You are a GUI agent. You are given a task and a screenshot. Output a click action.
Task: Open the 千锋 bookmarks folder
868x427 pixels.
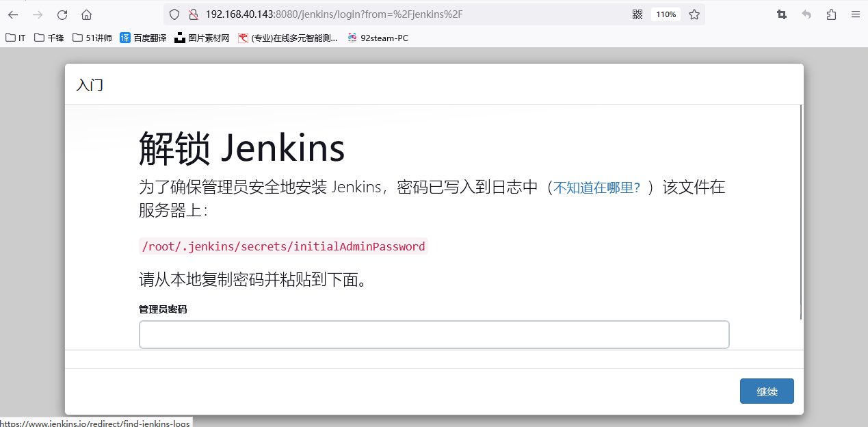[49, 38]
